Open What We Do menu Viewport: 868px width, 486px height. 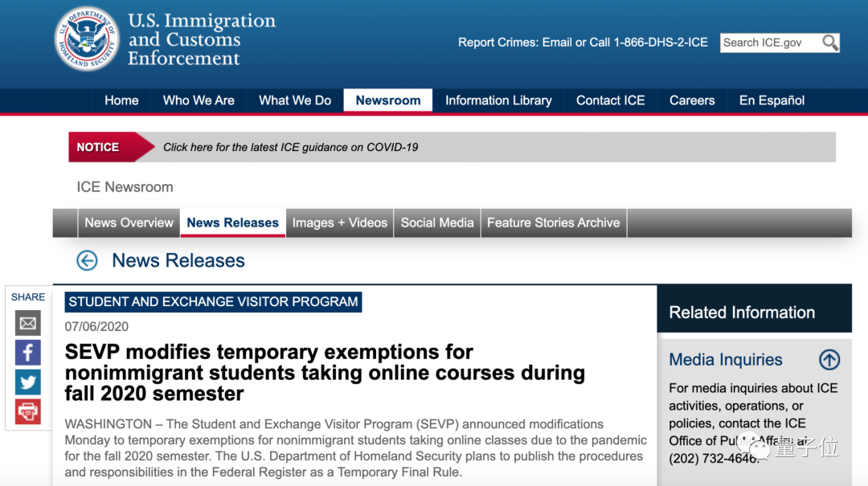295,100
